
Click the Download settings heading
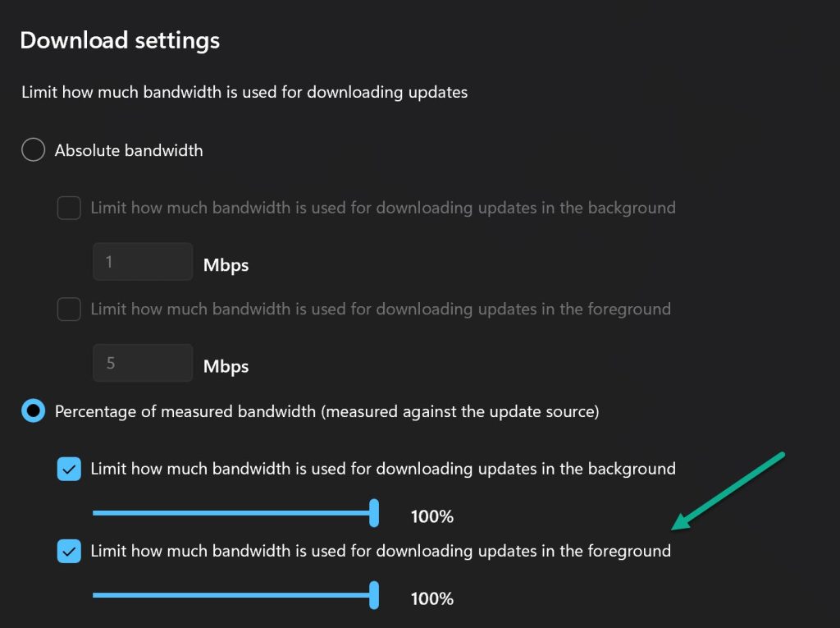[x=120, y=39]
